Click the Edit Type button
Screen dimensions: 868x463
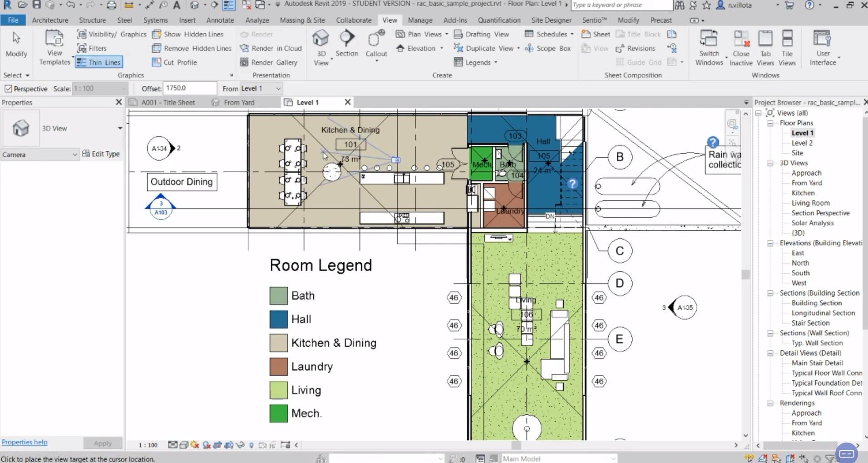click(x=101, y=154)
